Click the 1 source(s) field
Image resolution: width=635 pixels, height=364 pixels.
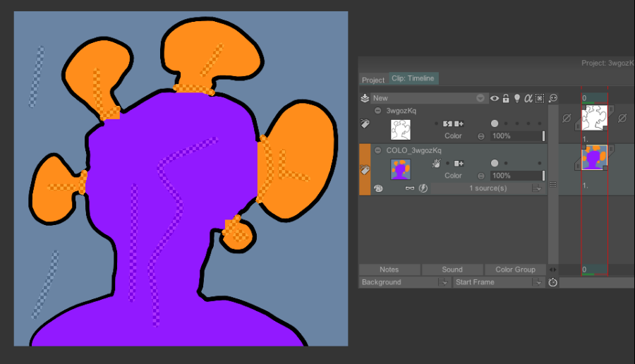(488, 188)
